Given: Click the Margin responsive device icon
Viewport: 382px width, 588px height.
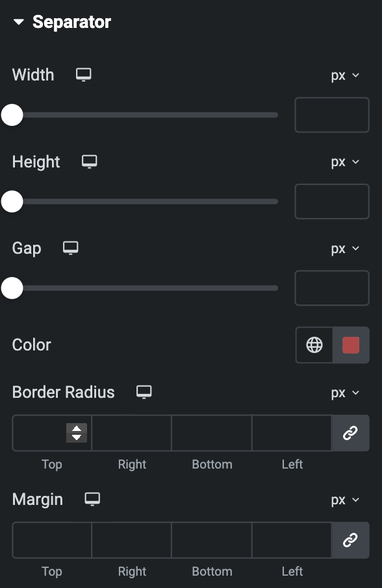Looking at the screenshot, I should [92, 499].
